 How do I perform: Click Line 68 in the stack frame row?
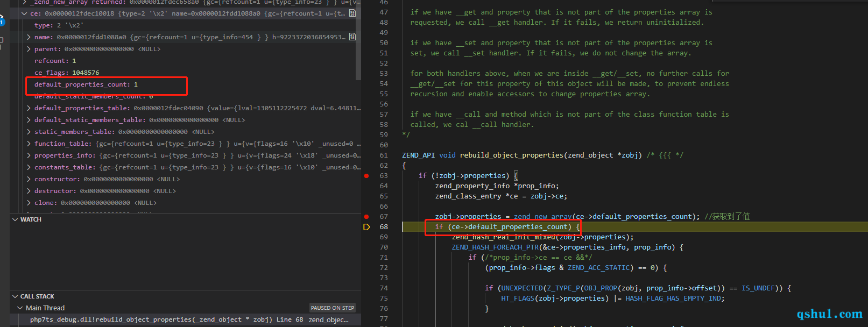point(290,319)
